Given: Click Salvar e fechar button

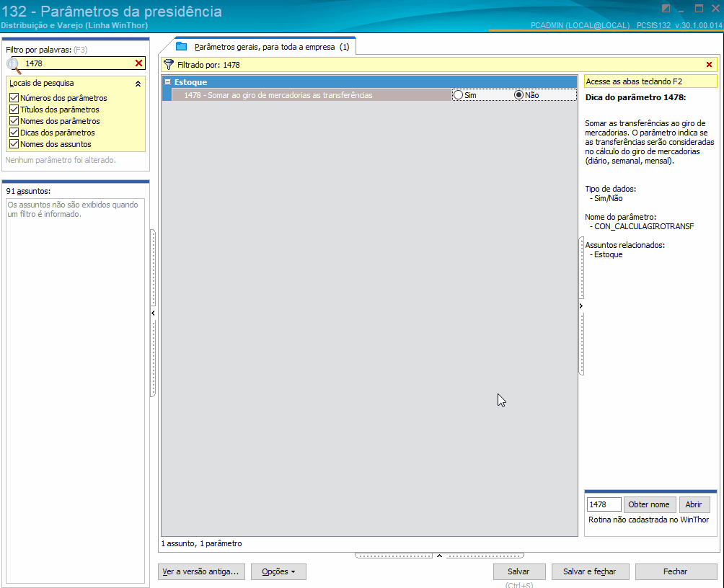Looking at the screenshot, I should (590, 571).
